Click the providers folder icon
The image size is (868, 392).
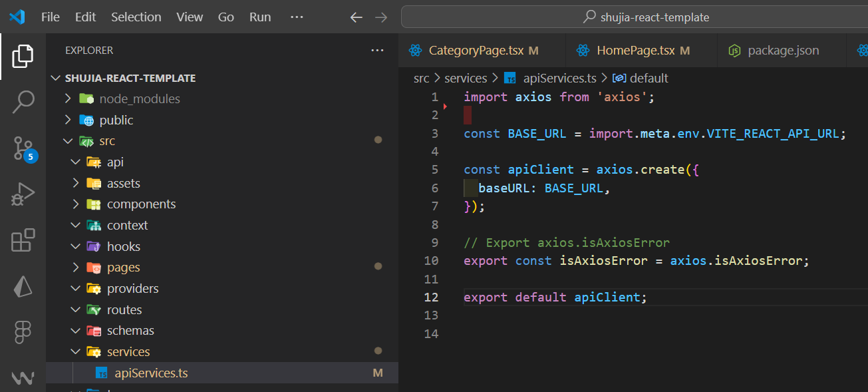click(94, 289)
